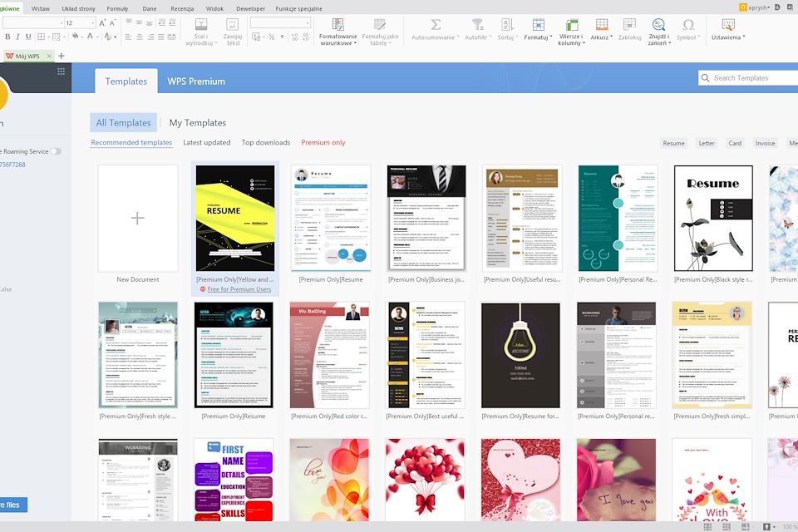Open the Wstaw ribbon tab
The image size is (798, 532).
[x=41, y=8]
